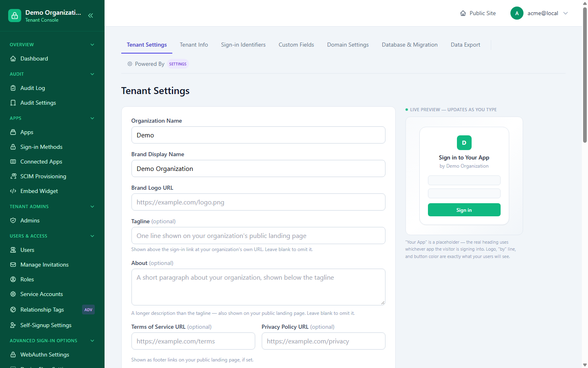Click the Apps lock icon

point(13,132)
